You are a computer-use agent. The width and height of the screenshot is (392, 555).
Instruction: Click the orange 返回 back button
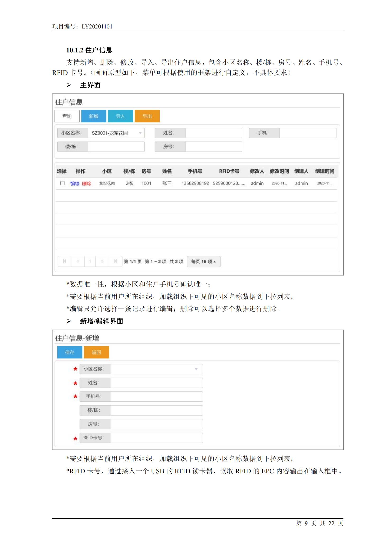click(x=96, y=352)
